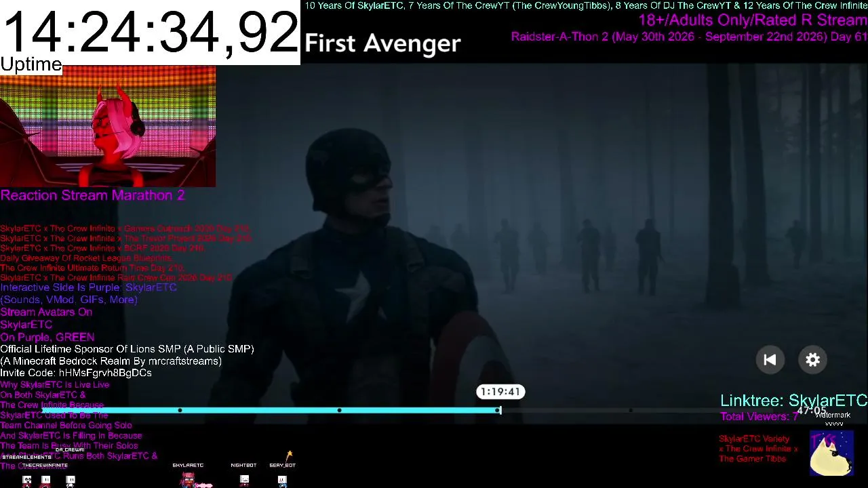Click the Da_Crewai chat avatar
This screenshot has height=488, width=868.
pos(71,481)
